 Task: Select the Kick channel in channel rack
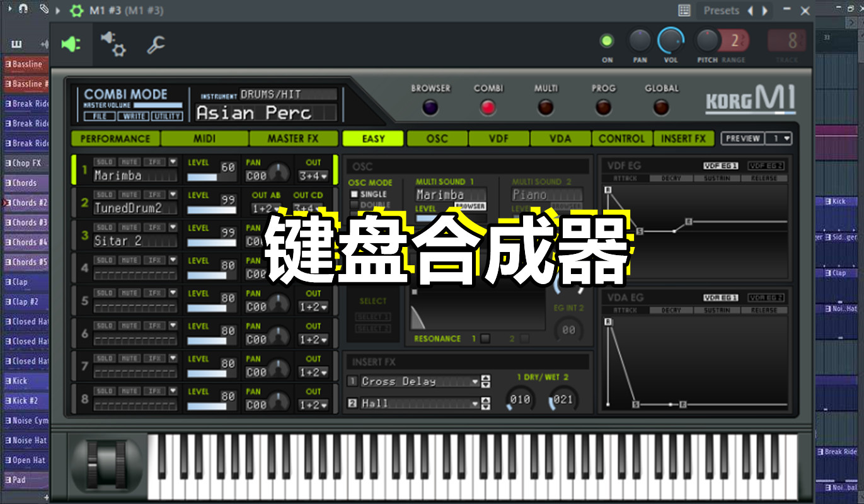pyautogui.click(x=26, y=381)
